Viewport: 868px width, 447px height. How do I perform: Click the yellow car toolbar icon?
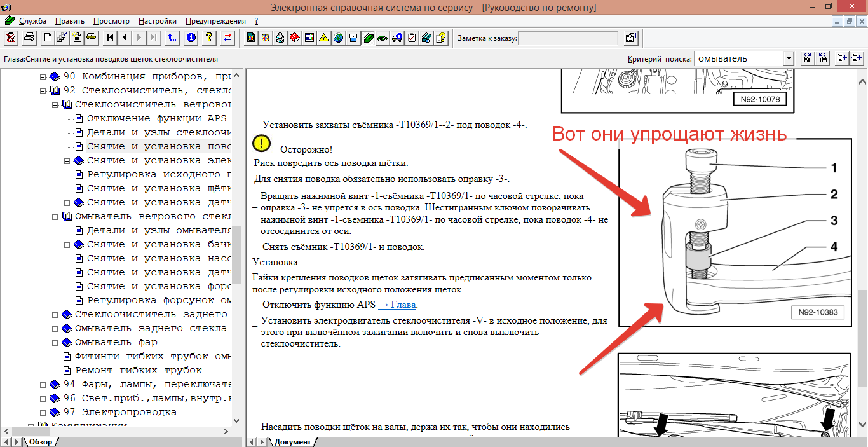(91, 38)
